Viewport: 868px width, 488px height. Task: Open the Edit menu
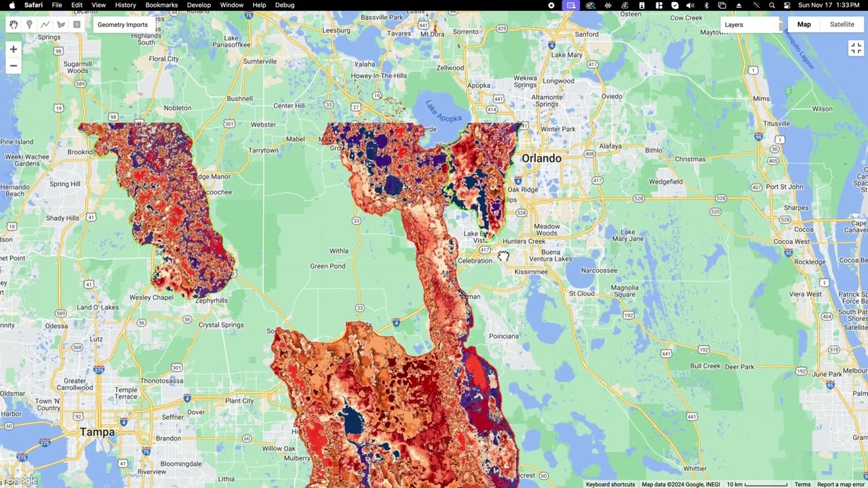(x=77, y=5)
